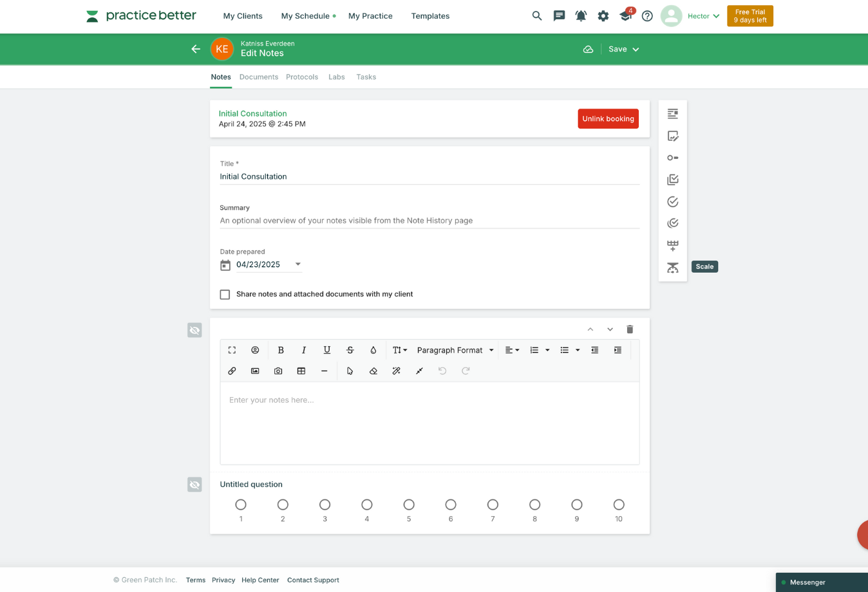
Task: Open the font size dropdown
Action: pos(400,350)
